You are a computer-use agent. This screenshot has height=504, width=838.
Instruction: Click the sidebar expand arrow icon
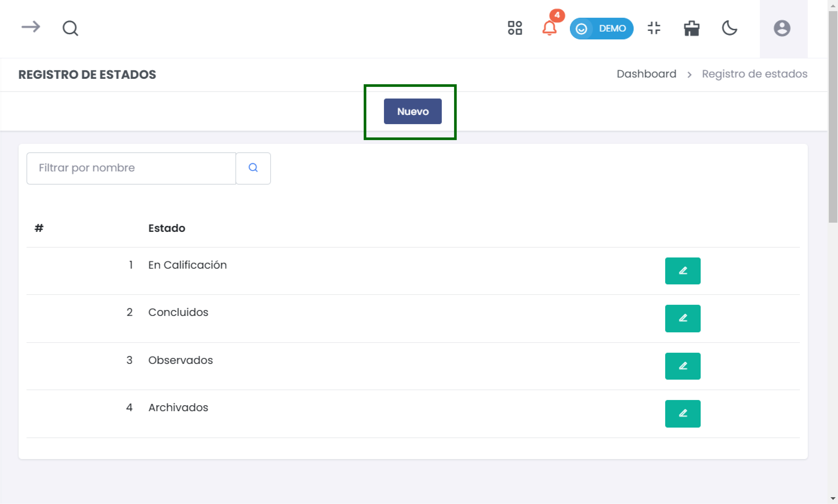click(31, 27)
